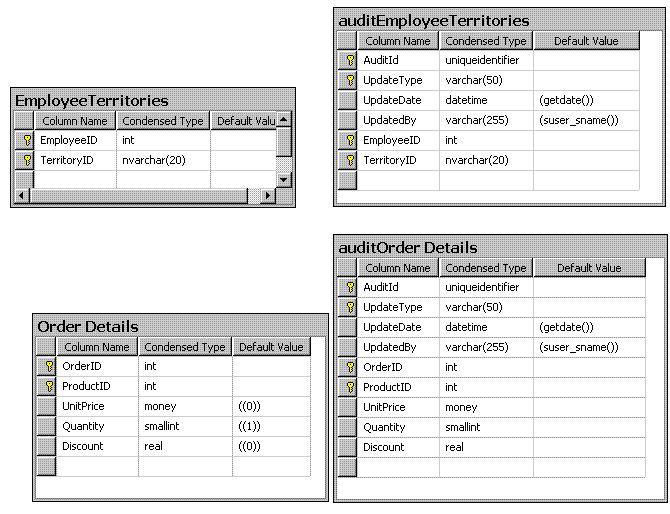
Task: Click the Condensed Type header in Order Details
Action: pos(184,347)
